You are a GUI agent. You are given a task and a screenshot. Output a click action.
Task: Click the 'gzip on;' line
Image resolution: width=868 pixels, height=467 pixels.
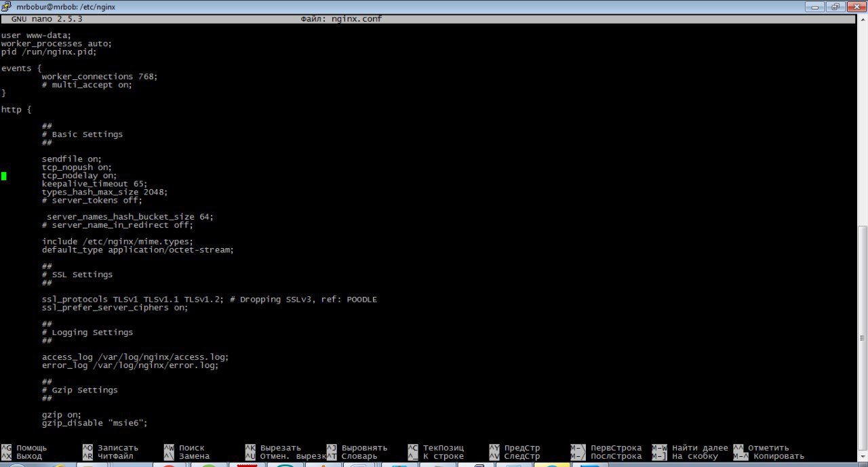pos(62,414)
